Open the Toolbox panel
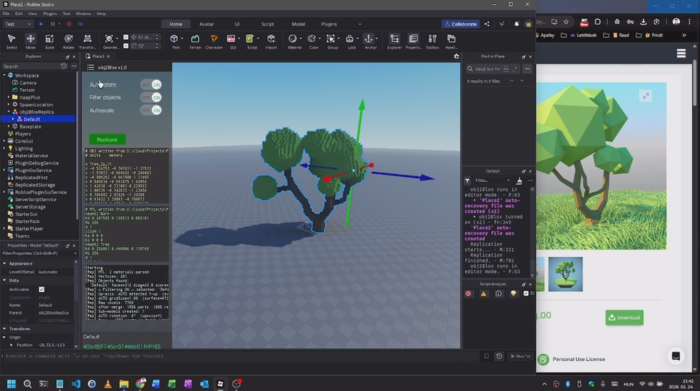700x391 pixels. [432, 41]
